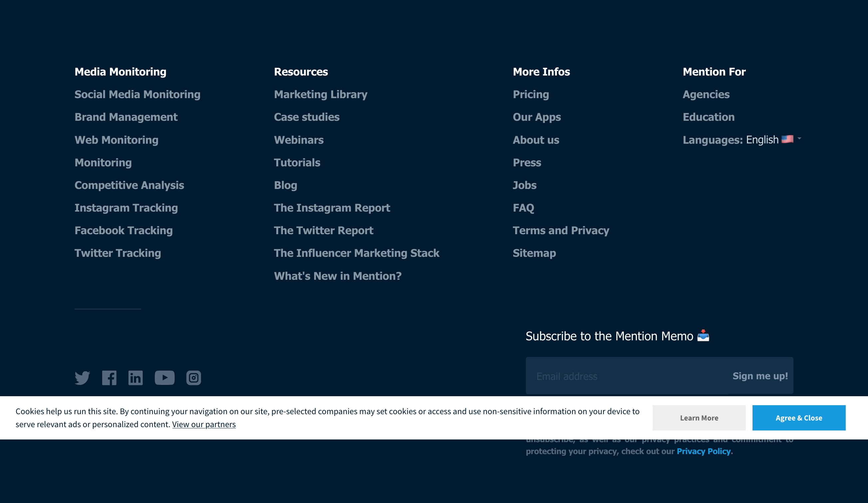This screenshot has height=503, width=868.
Task: Open the Webinars link
Action: pos(299,140)
